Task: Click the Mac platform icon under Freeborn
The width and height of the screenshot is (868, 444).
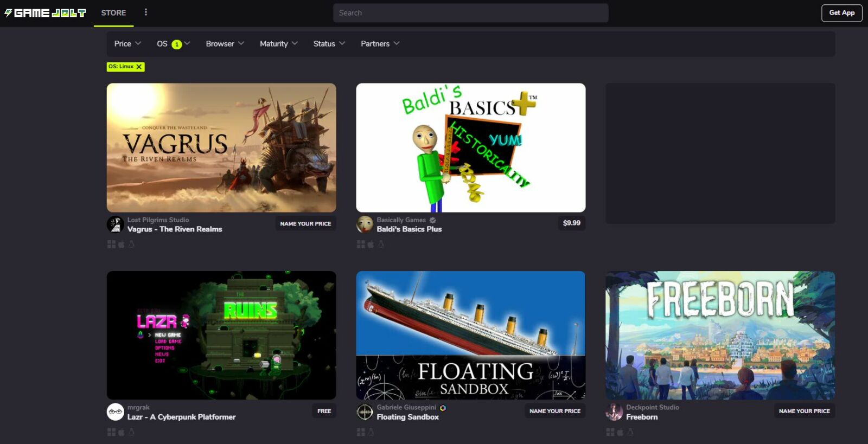Action: (x=620, y=432)
